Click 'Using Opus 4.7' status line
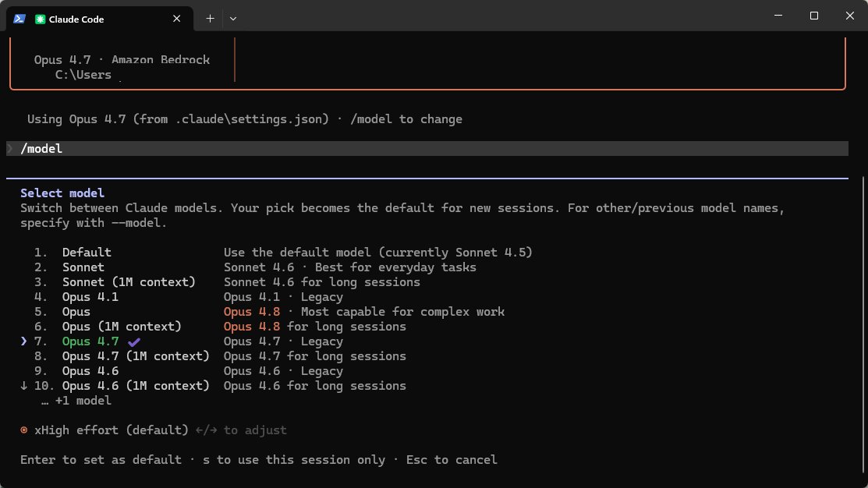 click(x=244, y=119)
